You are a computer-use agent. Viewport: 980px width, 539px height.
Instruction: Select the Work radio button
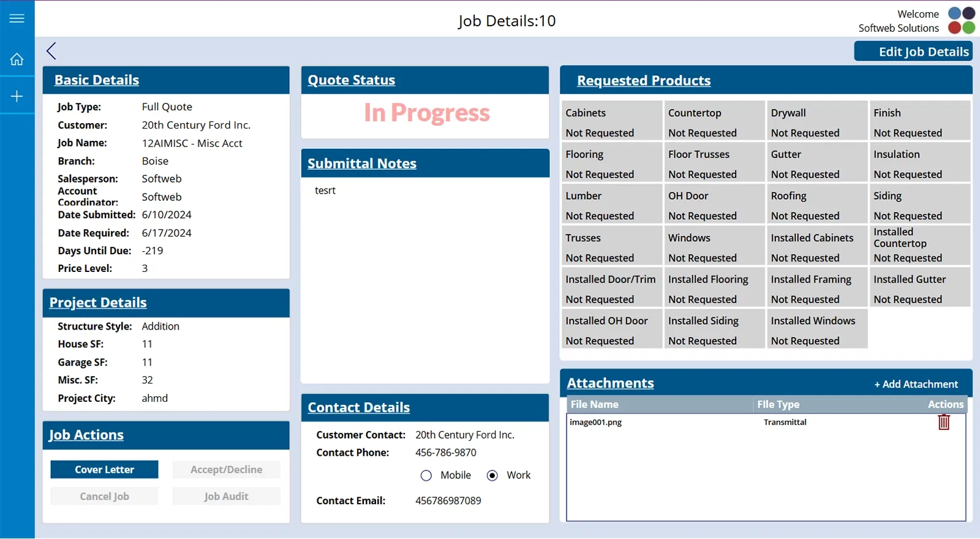(492, 475)
